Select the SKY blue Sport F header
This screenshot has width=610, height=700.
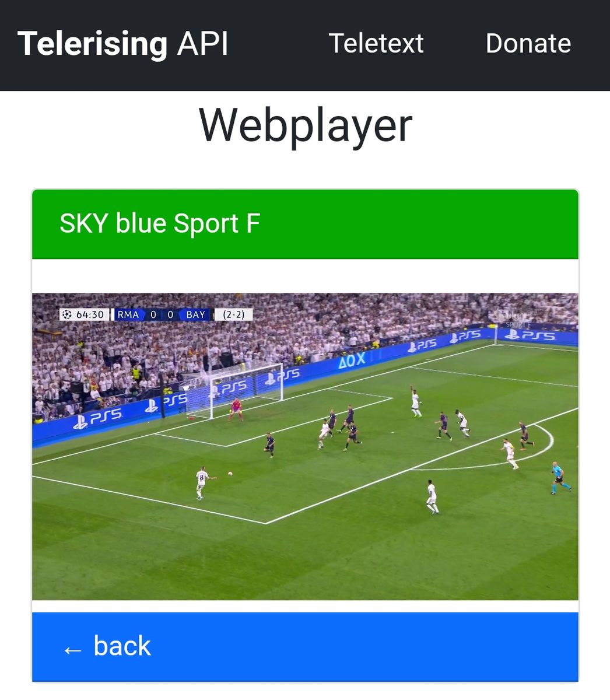[x=305, y=224]
